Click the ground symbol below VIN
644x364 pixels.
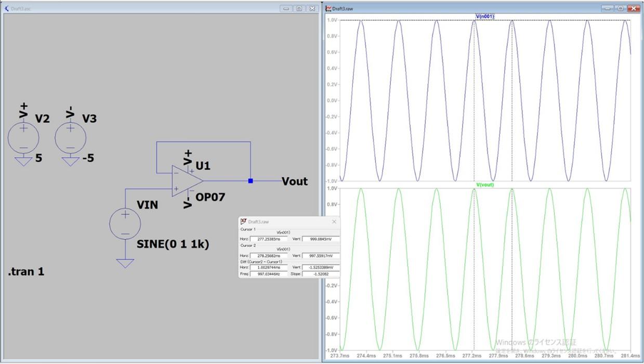click(x=125, y=263)
